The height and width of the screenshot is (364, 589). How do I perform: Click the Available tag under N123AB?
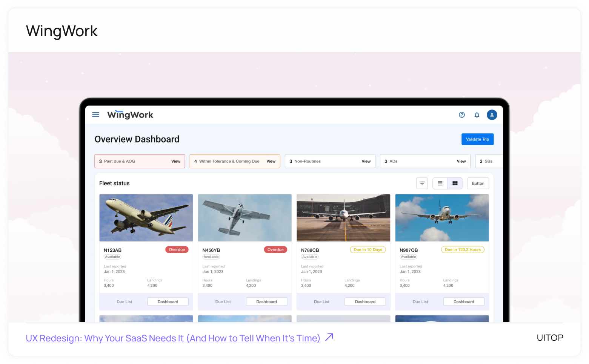pos(112,257)
